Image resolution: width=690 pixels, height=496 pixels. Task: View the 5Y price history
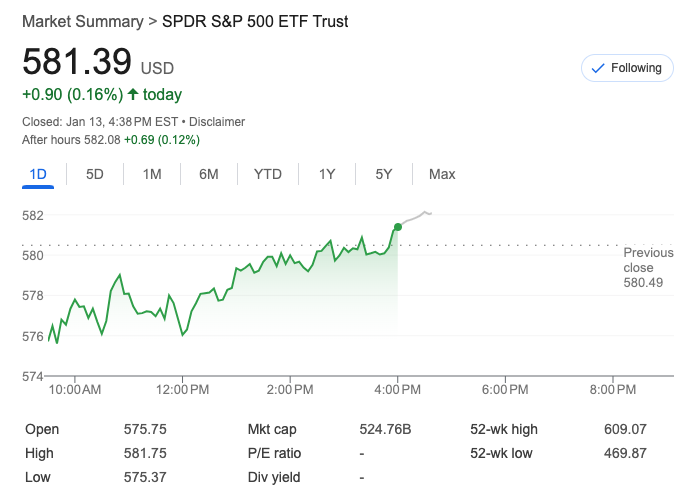pos(384,174)
